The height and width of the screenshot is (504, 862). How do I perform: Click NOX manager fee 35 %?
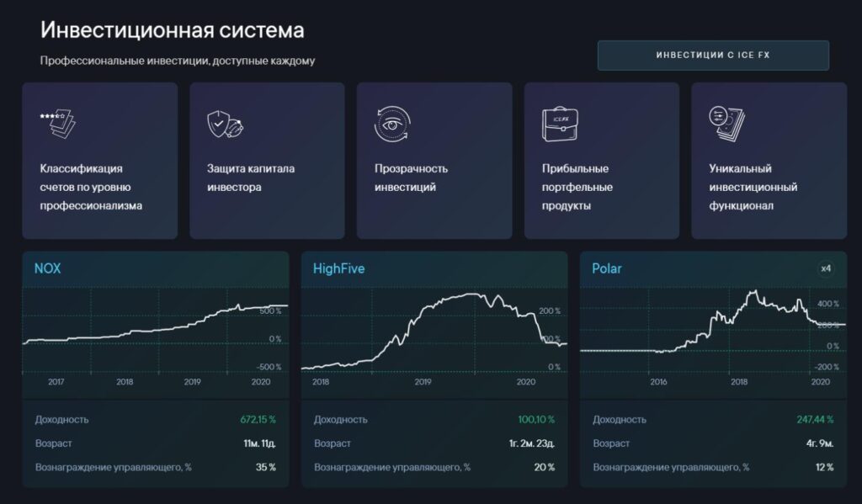click(x=265, y=467)
